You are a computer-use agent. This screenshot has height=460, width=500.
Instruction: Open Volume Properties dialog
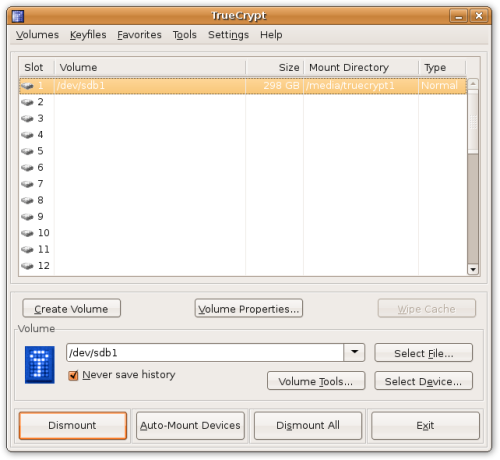pos(249,308)
